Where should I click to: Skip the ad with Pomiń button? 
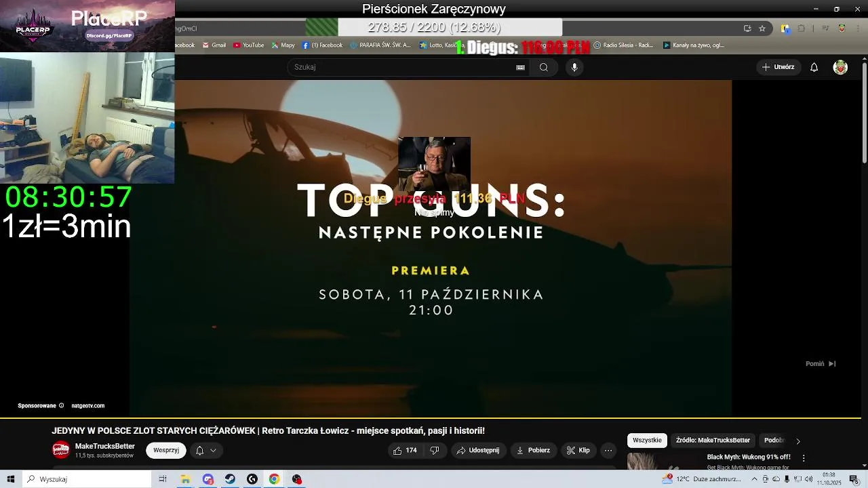point(820,364)
